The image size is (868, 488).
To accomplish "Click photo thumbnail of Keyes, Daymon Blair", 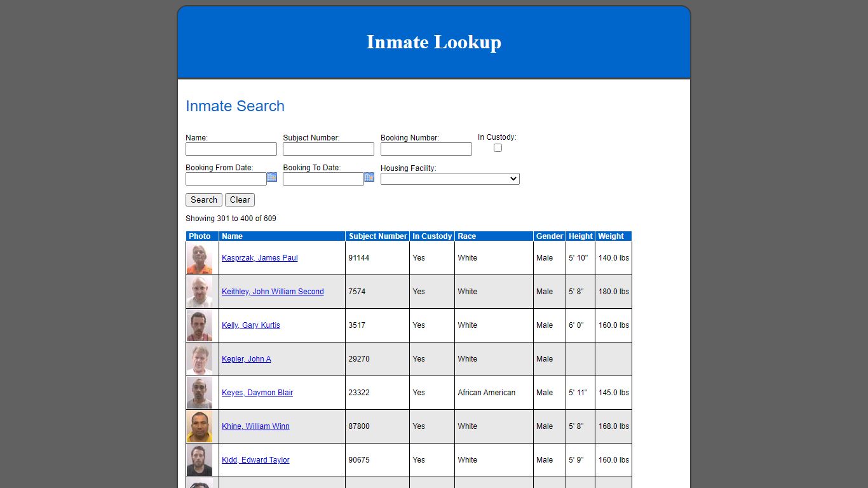I will point(200,393).
